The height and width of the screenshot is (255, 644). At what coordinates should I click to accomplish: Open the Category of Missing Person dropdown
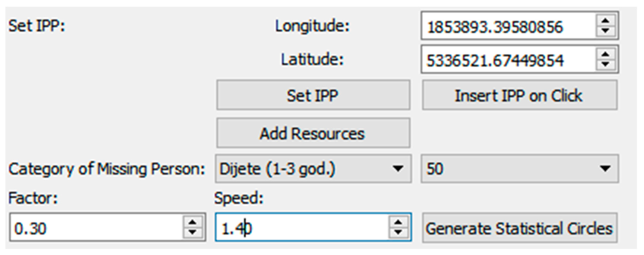point(313,169)
